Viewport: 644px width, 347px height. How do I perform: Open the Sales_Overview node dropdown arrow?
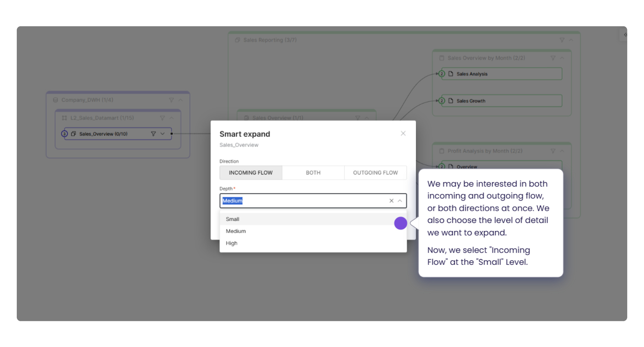[x=163, y=134]
